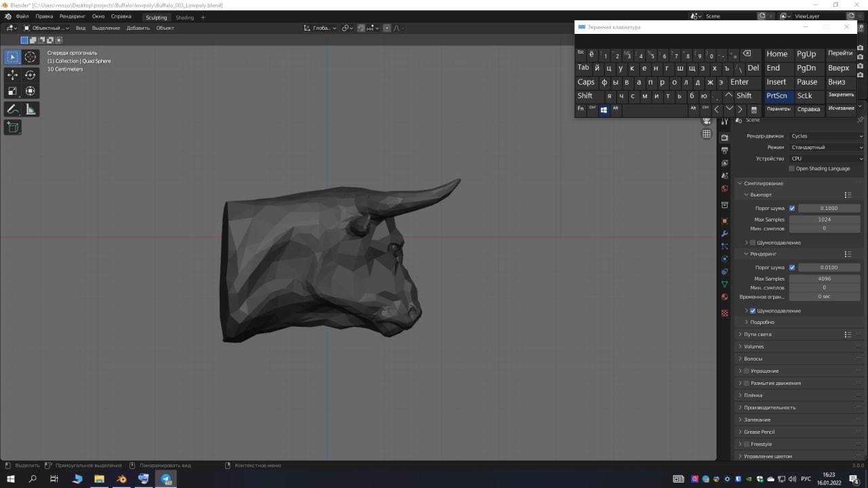The width and height of the screenshot is (868, 488).
Task: Expand the Подробно subsection
Action: (x=762, y=322)
